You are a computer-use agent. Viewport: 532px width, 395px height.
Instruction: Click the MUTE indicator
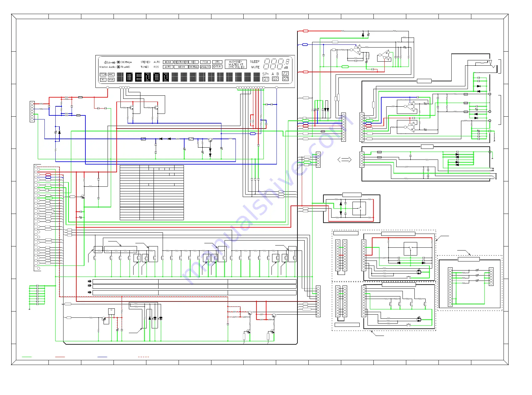(256, 67)
